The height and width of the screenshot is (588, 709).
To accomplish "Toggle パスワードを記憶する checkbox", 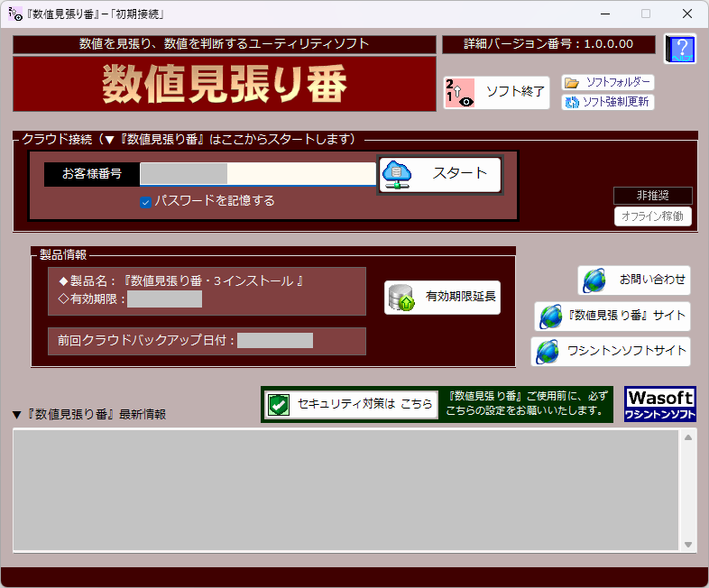I will pos(145,202).
